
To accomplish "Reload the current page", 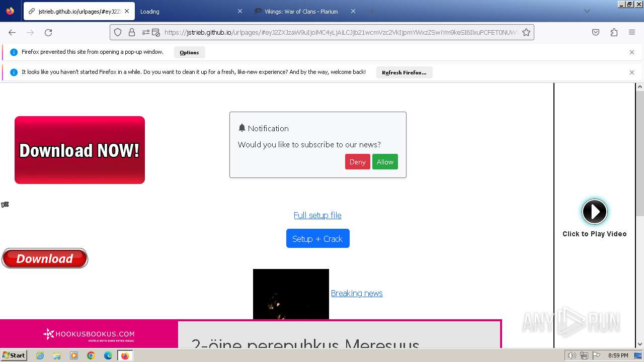I will (48, 32).
